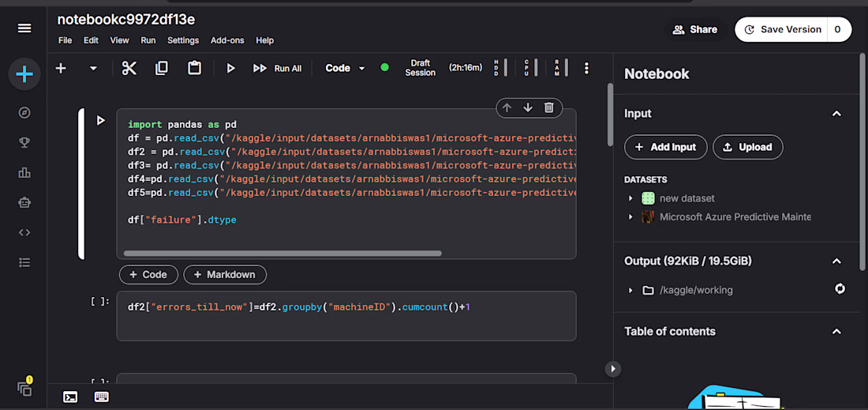Image resolution: width=868 pixels, height=410 pixels.
Task: Select the new dataset label
Action: click(x=687, y=198)
